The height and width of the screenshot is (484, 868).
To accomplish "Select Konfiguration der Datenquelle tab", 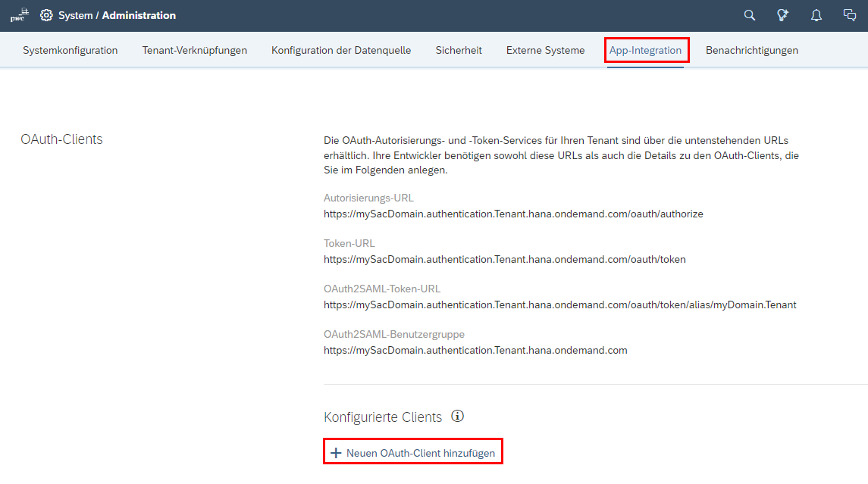I will coord(341,50).
